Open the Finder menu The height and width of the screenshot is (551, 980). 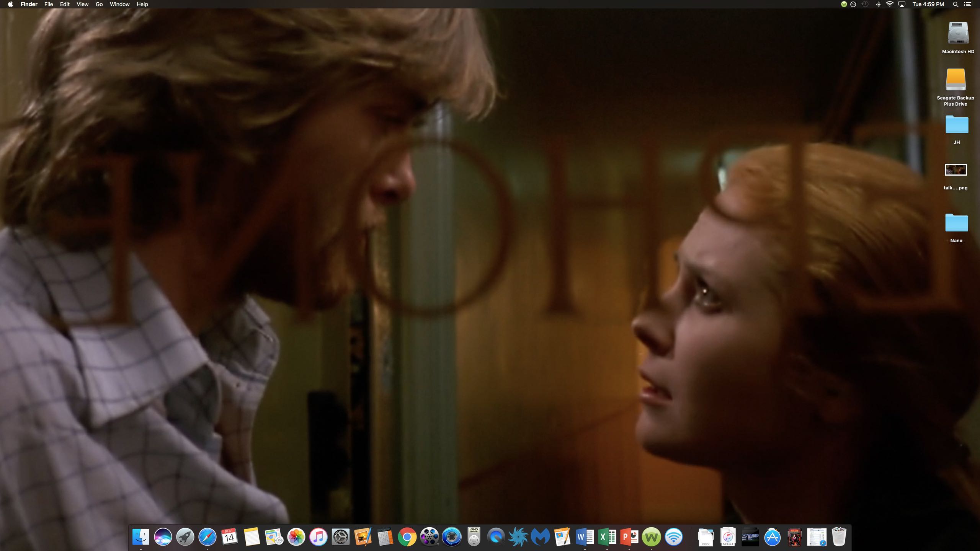point(29,4)
